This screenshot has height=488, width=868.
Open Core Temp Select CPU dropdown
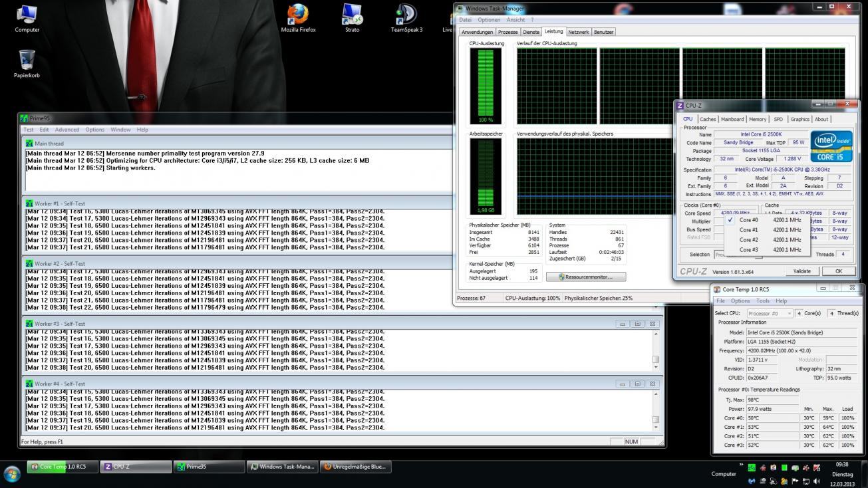(x=769, y=313)
